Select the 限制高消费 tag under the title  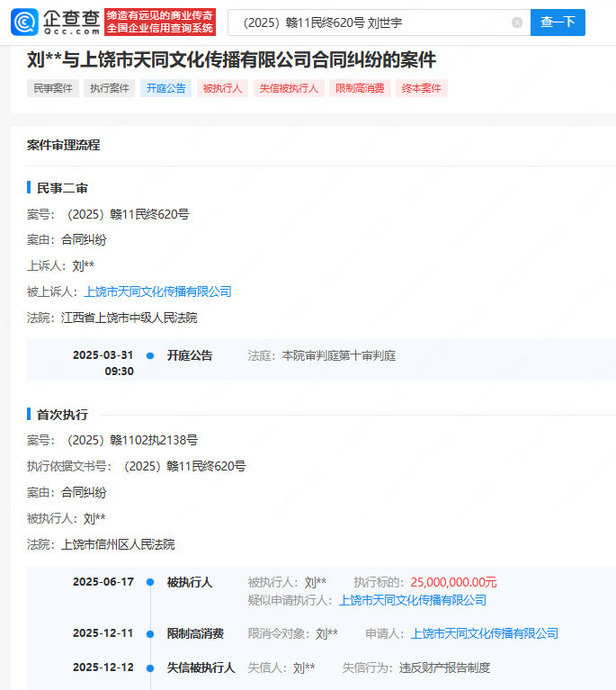[x=361, y=88]
